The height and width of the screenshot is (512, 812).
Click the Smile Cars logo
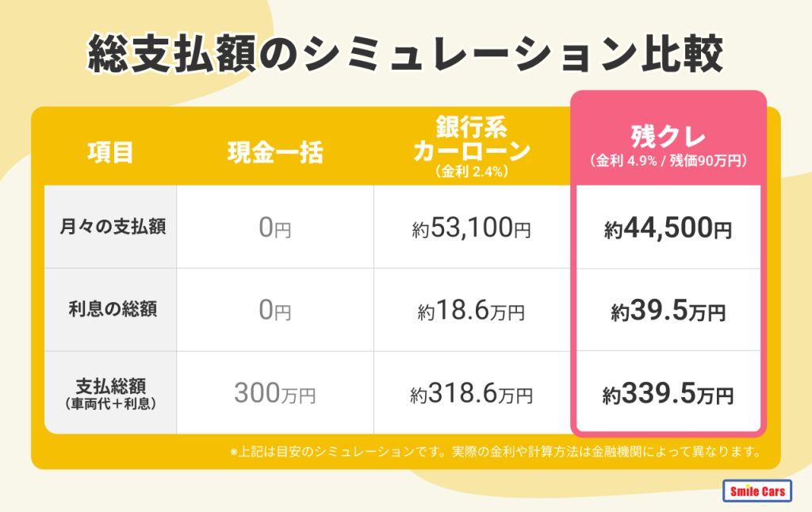[x=757, y=491]
